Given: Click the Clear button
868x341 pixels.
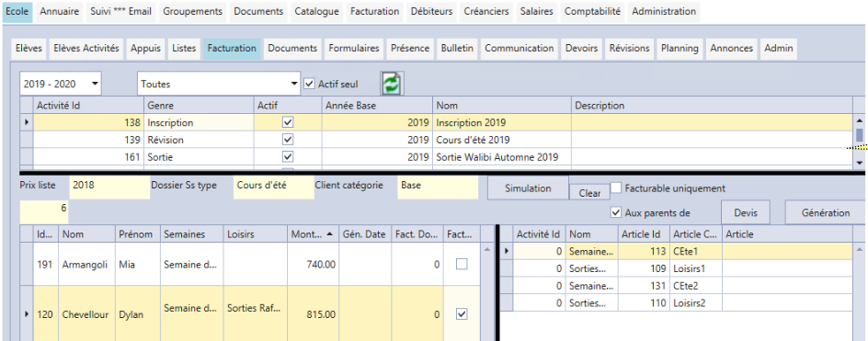Looking at the screenshot, I should tap(589, 193).
